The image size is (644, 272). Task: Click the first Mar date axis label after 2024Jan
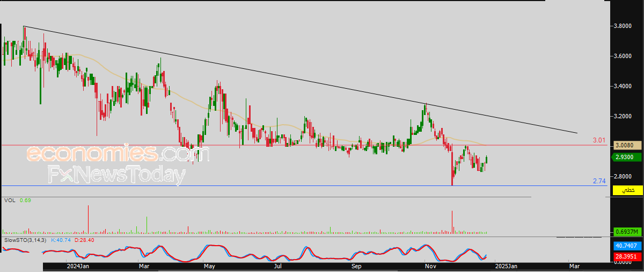point(143,266)
